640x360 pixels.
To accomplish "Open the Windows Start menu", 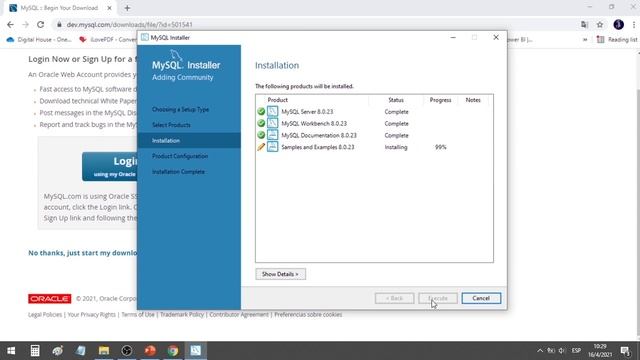I will click(11, 350).
